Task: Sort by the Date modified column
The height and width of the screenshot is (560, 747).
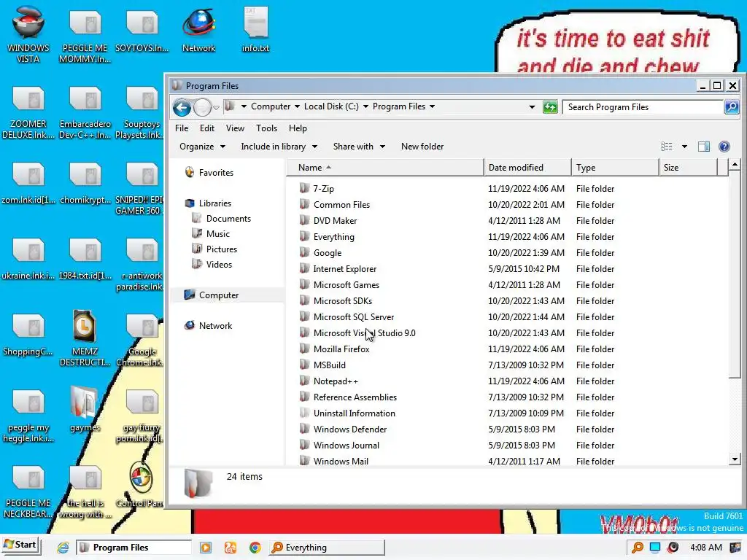Action: point(527,168)
